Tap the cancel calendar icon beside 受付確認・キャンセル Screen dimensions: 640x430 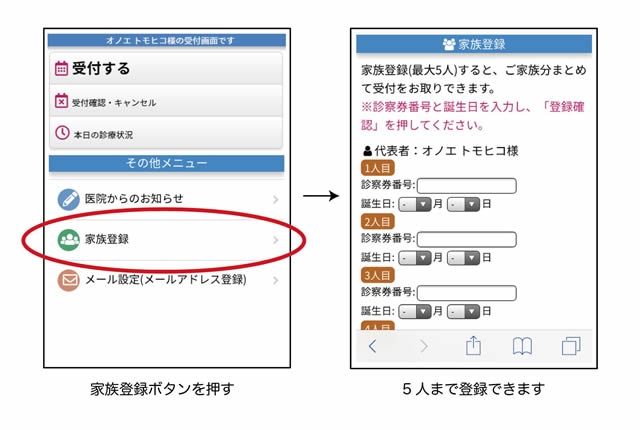pos(61,100)
